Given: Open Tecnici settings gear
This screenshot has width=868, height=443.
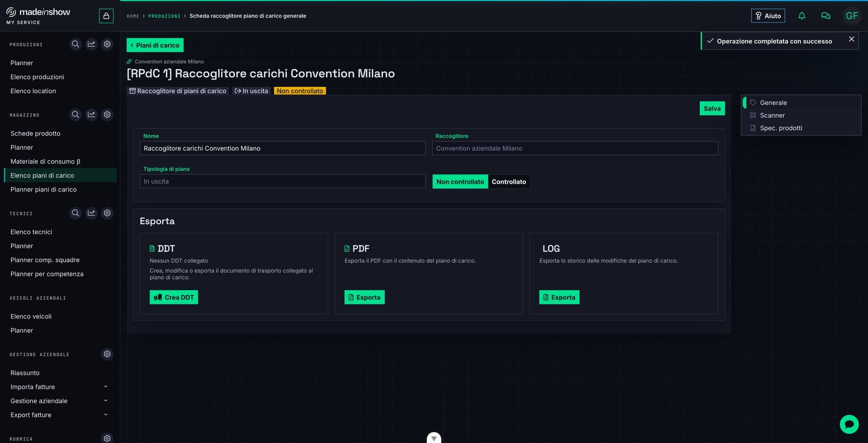Looking at the screenshot, I should tap(107, 213).
